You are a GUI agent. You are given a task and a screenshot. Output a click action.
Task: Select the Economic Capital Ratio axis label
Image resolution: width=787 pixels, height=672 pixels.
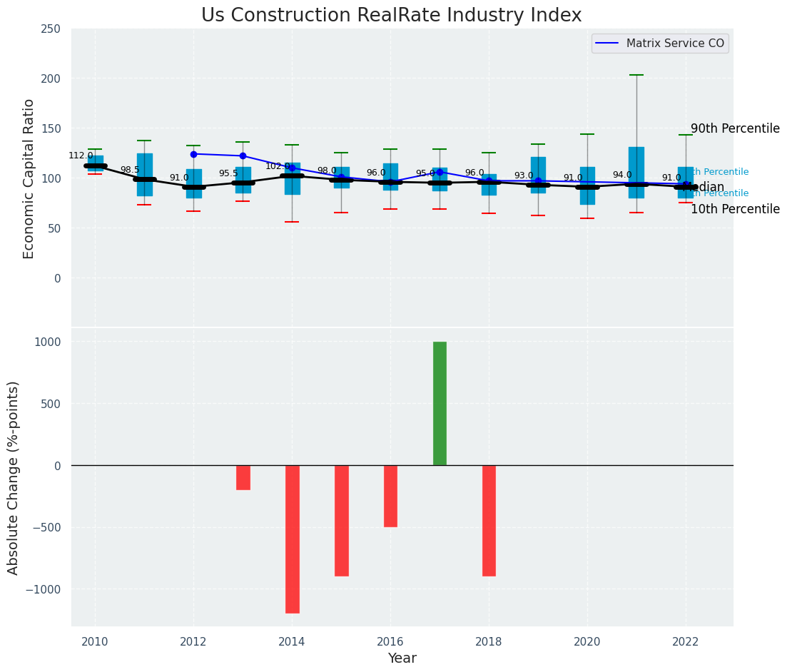(29, 179)
